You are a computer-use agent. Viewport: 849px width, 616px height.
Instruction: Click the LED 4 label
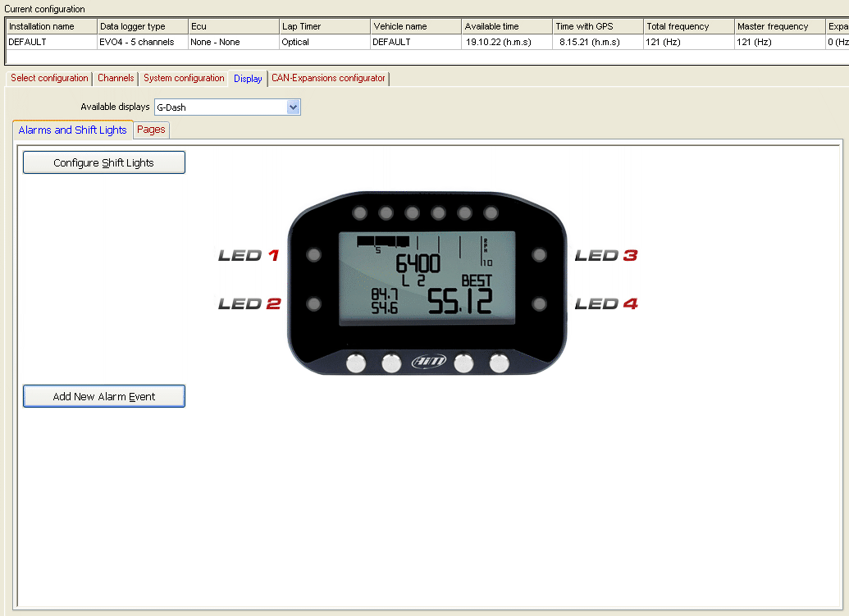[606, 303]
